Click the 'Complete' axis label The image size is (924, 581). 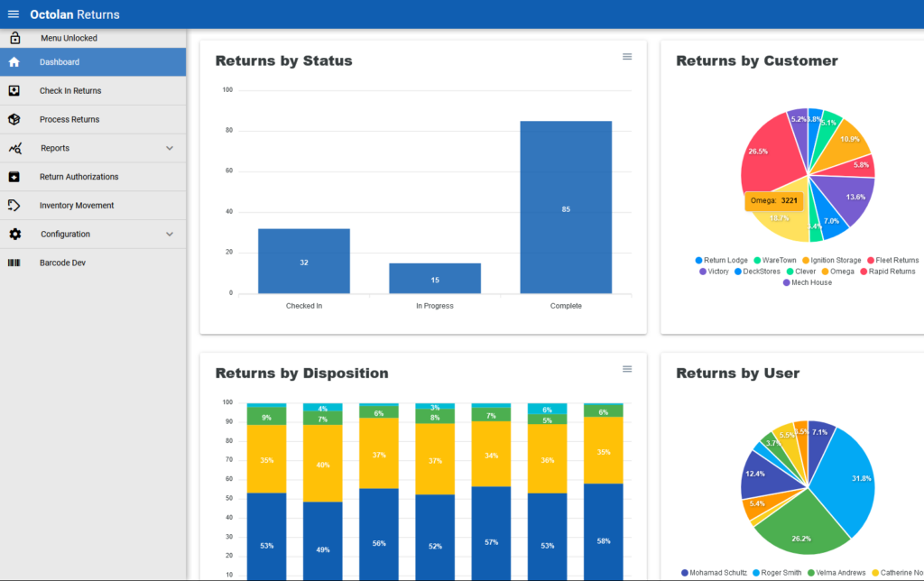point(566,306)
